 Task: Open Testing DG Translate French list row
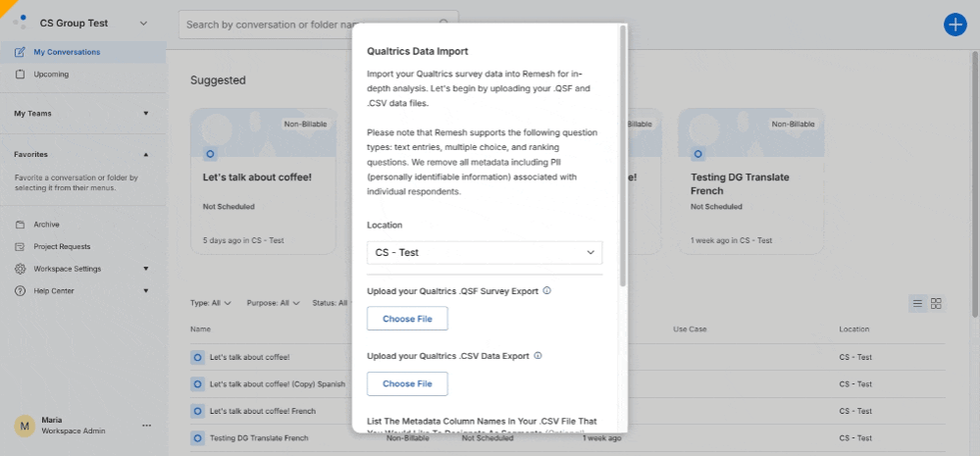567,438
